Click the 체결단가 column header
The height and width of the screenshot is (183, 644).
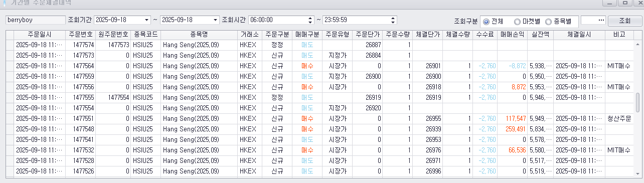point(428,35)
